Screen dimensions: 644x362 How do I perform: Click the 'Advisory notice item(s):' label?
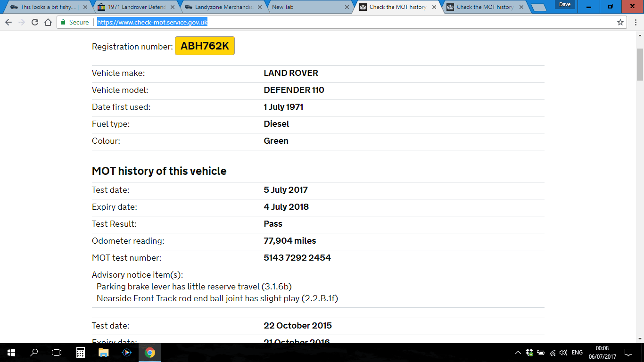(x=138, y=275)
